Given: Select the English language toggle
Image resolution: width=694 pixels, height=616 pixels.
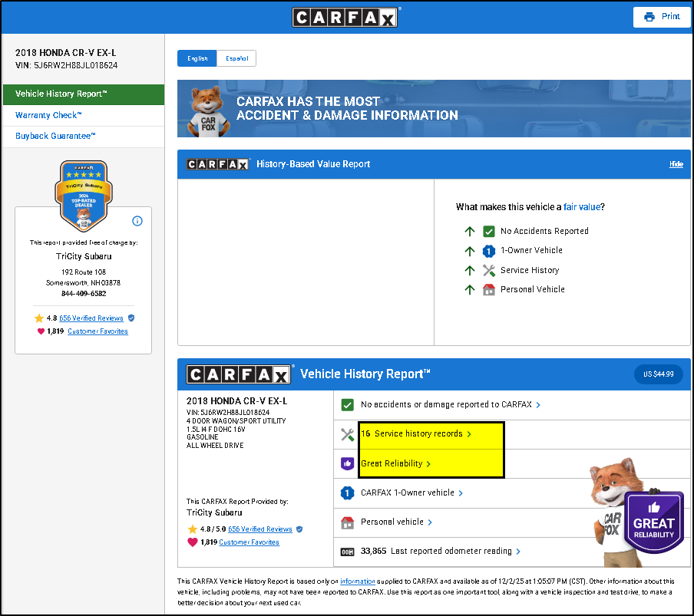Looking at the screenshot, I should click(x=197, y=59).
